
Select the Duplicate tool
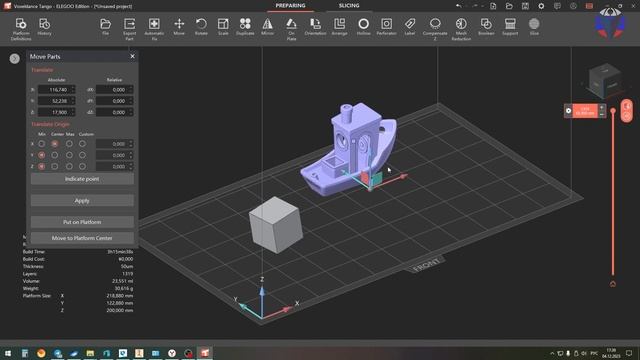point(245,27)
